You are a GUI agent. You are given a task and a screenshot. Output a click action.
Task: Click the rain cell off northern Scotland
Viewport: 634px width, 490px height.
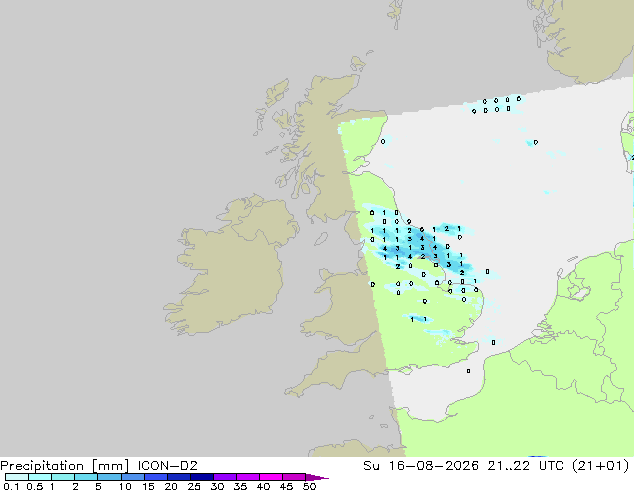[496, 105]
